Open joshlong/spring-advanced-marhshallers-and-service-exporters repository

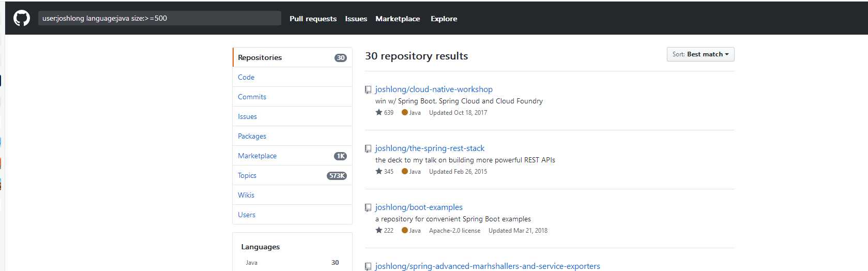(488, 266)
